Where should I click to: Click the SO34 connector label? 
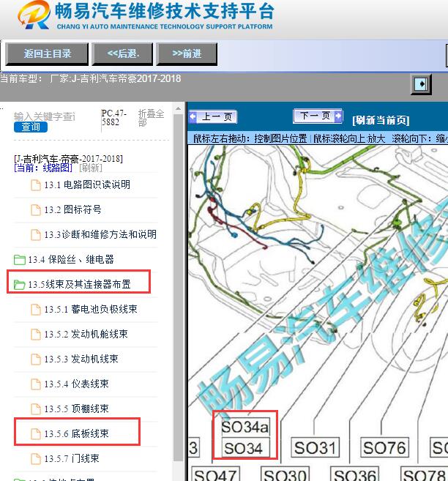pos(245,448)
